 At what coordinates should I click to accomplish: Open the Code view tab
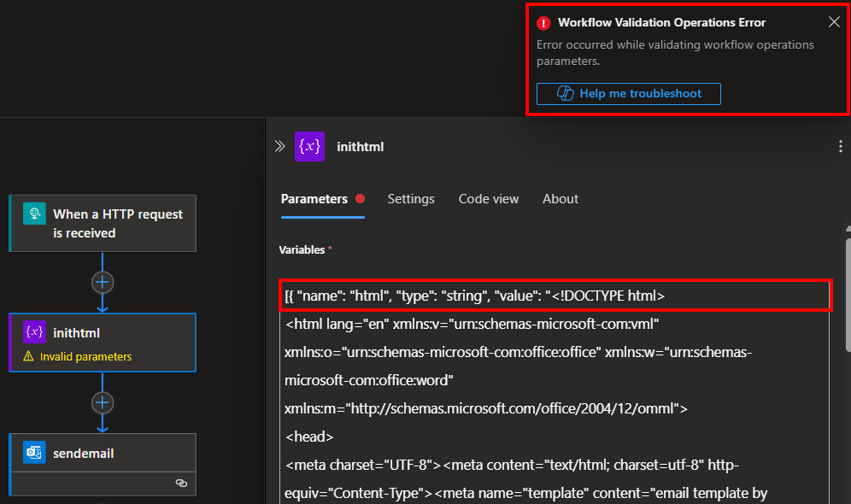(x=489, y=199)
